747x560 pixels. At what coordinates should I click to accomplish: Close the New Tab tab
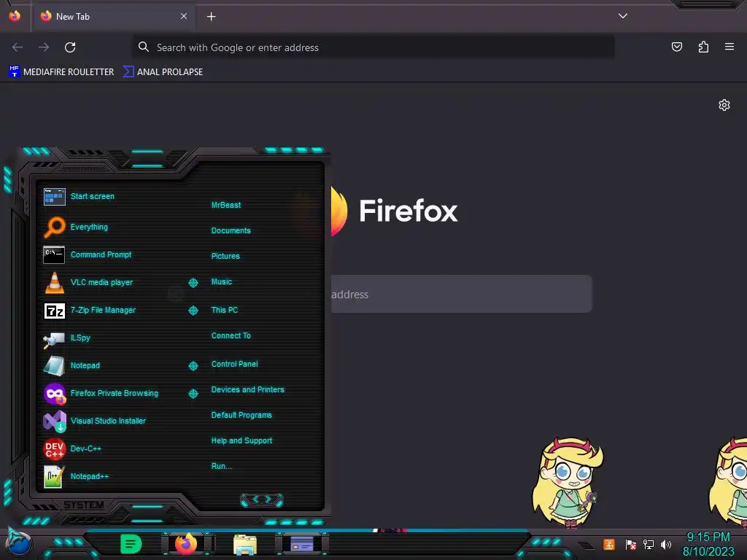183,16
